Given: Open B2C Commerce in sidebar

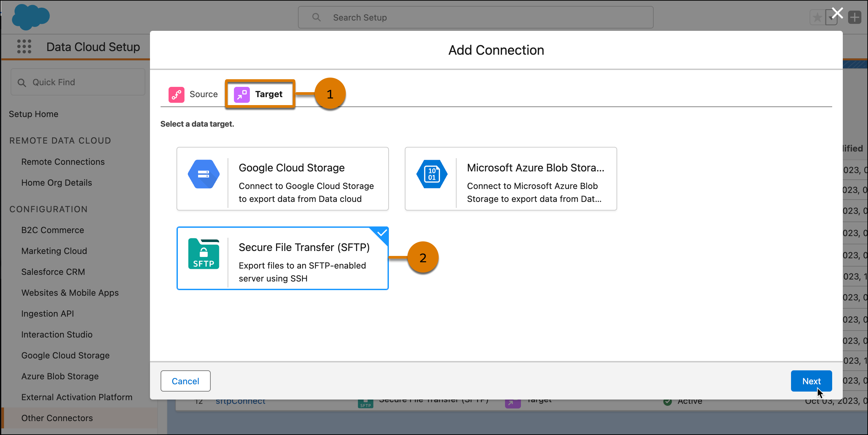Looking at the screenshot, I should click(52, 230).
